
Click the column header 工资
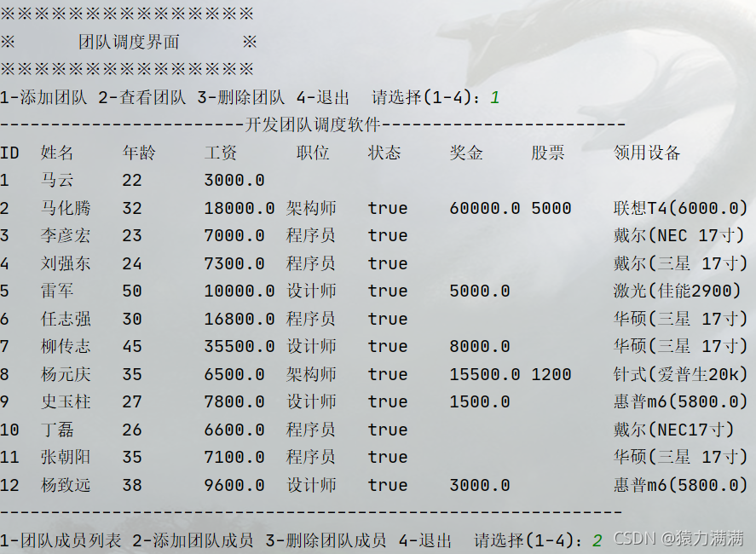coord(221,153)
